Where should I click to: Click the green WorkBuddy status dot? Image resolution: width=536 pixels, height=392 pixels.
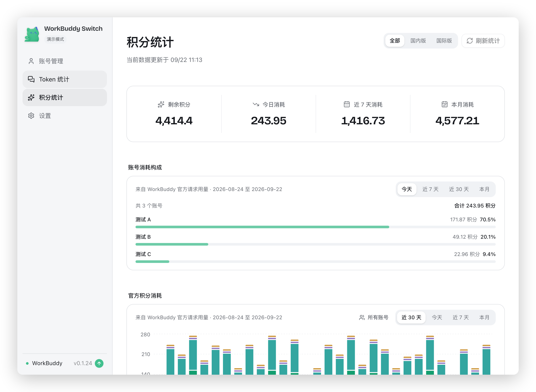27,364
